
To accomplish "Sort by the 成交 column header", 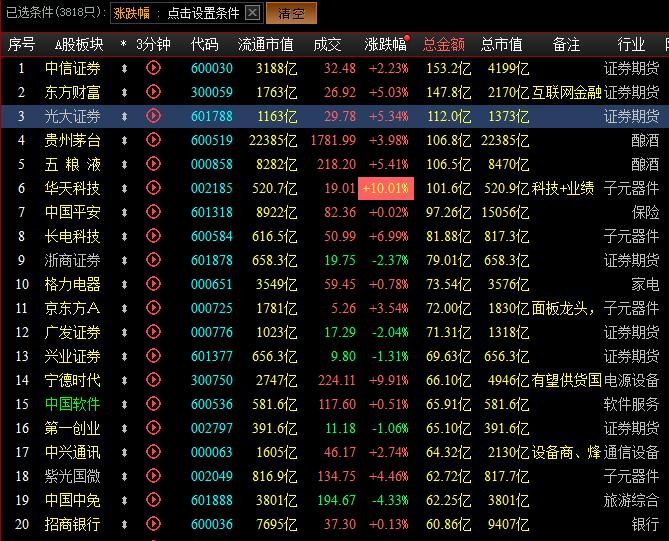I will point(327,44).
